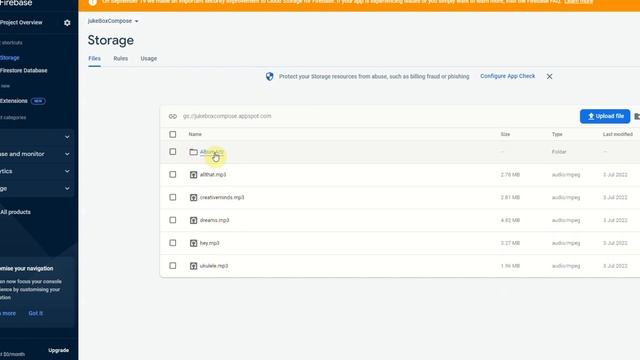This screenshot has height=360, width=640.
Task: Tick the checkbox for AlbumArt folder
Action: [x=173, y=151]
